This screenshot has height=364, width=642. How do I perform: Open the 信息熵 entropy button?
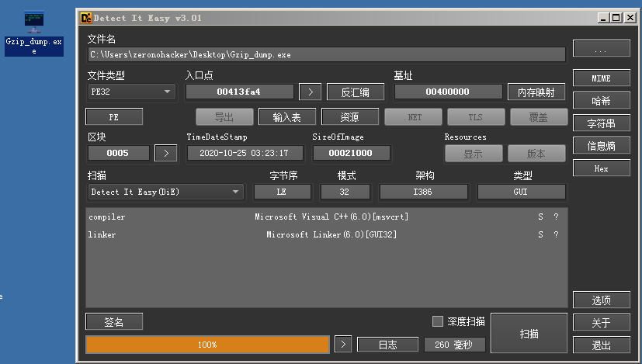[x=601, y=145]
